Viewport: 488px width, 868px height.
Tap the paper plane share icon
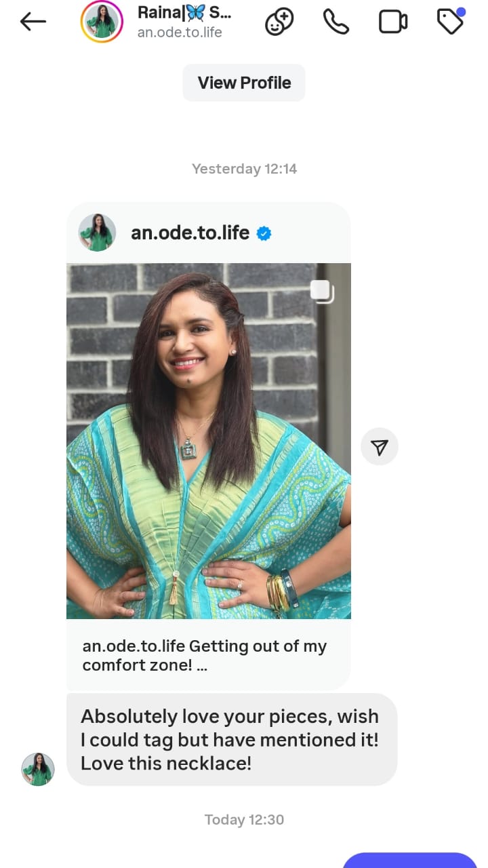click(380, 446)
